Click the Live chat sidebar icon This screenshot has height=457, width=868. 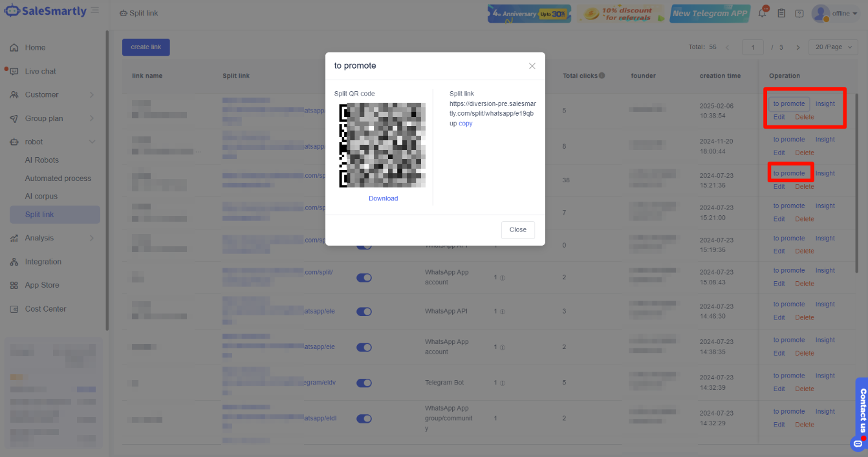14,71
